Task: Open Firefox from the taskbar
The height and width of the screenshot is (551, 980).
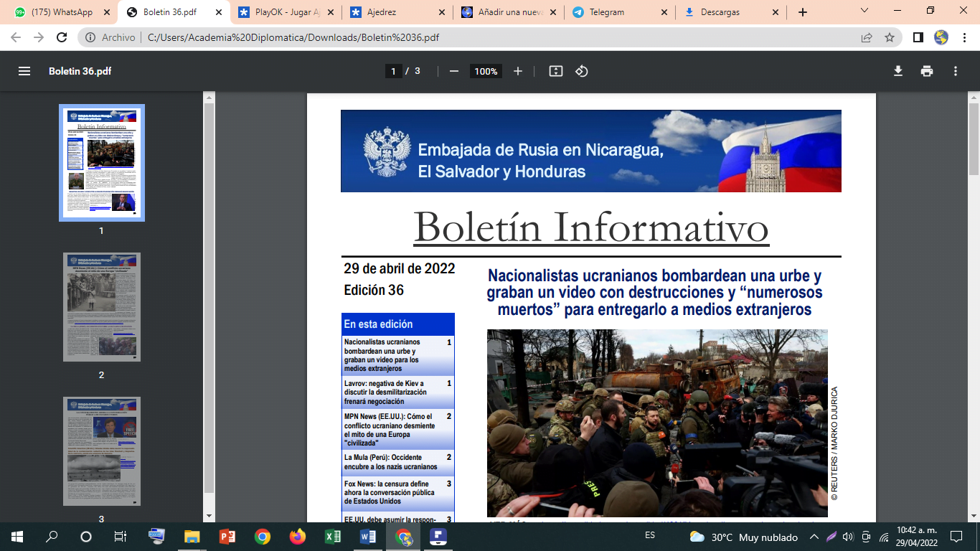Action: (298, 536)
